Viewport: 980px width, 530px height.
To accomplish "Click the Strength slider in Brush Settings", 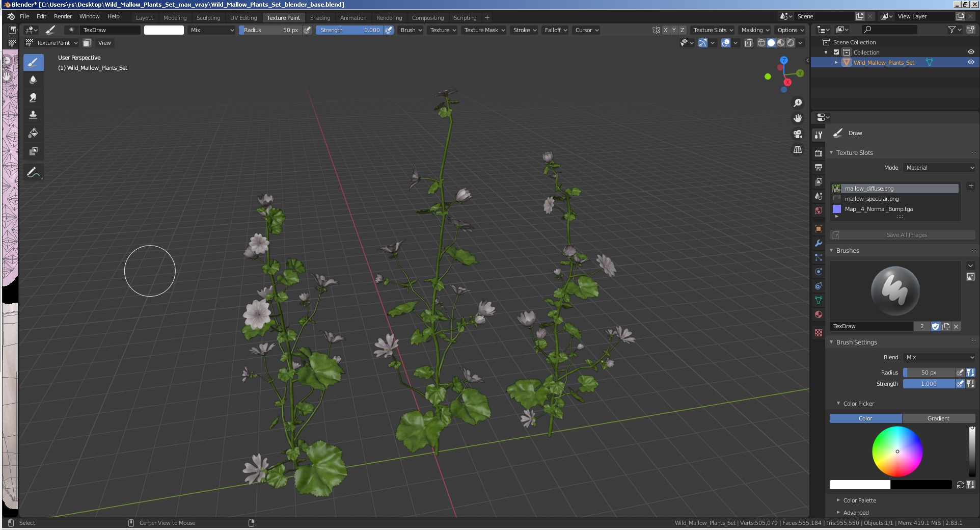I will point(929,384).
